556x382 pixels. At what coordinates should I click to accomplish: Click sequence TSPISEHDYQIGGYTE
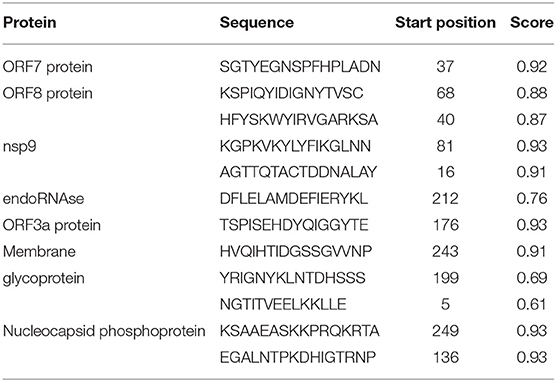[x=294, y=225]
